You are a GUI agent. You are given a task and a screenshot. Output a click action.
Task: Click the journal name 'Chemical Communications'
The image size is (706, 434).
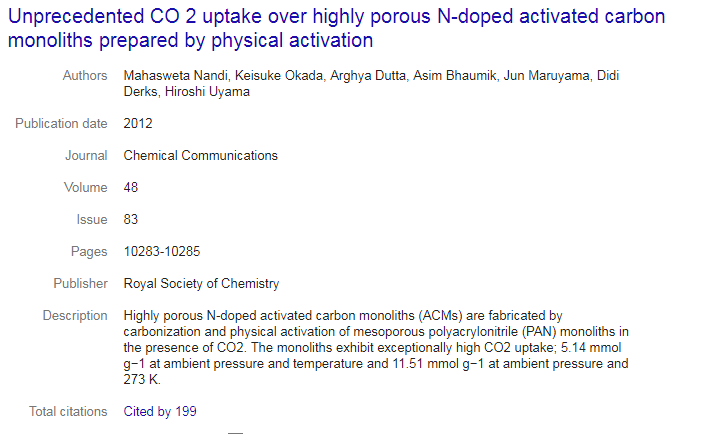pyautogui.click(x=200, y=155)
